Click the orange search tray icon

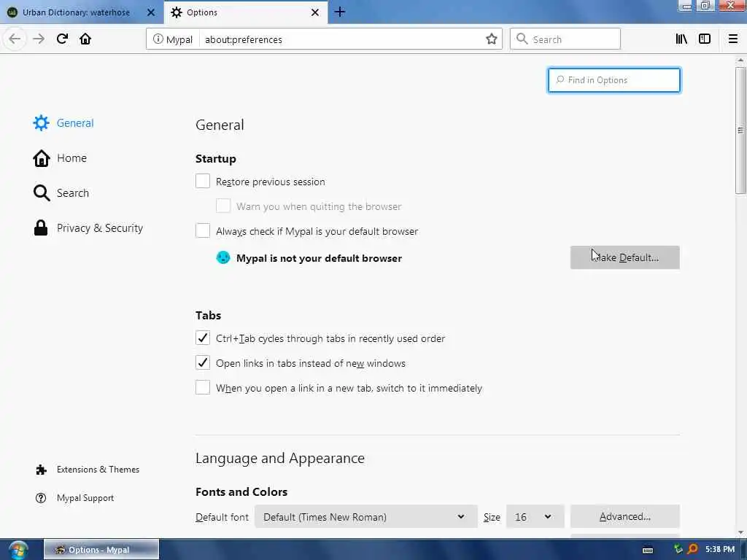tap(693, 549)
